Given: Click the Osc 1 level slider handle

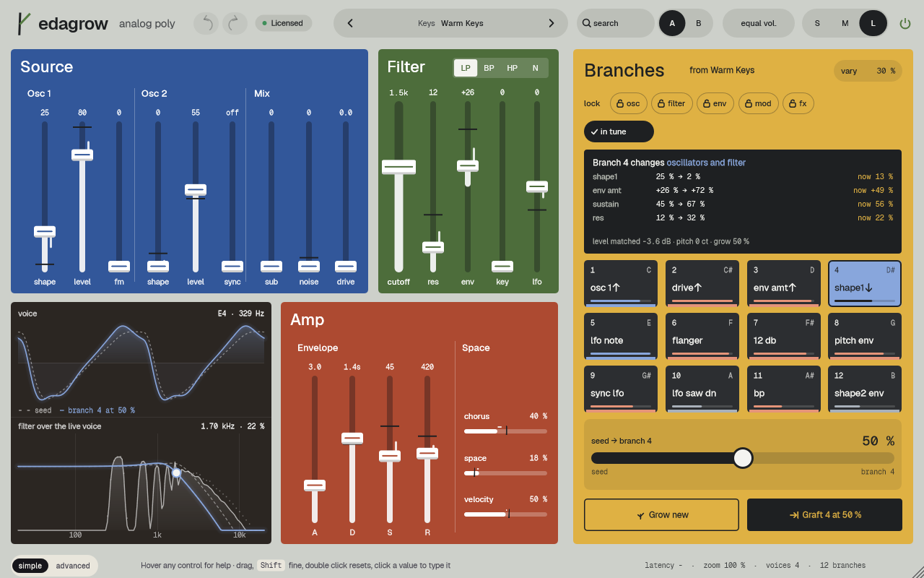Looking at the screenshot, I should pyautogui.click(x=82, y=155).
